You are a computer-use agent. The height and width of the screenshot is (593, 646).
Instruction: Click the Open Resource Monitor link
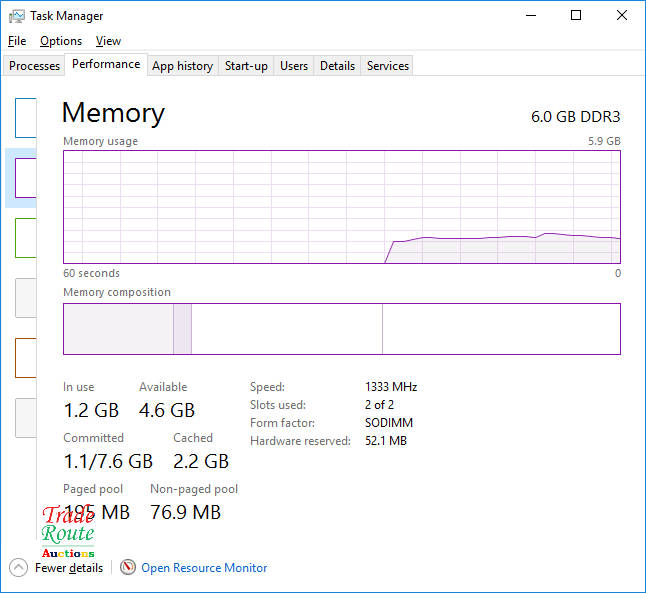pos(204,568)
